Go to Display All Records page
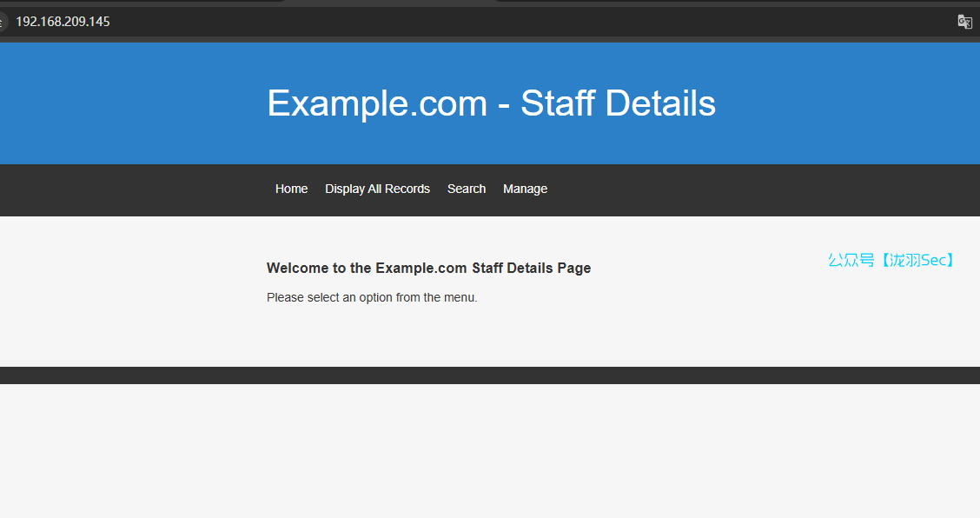Viewport: 980px width, 518px height. (x=377, y=189)
